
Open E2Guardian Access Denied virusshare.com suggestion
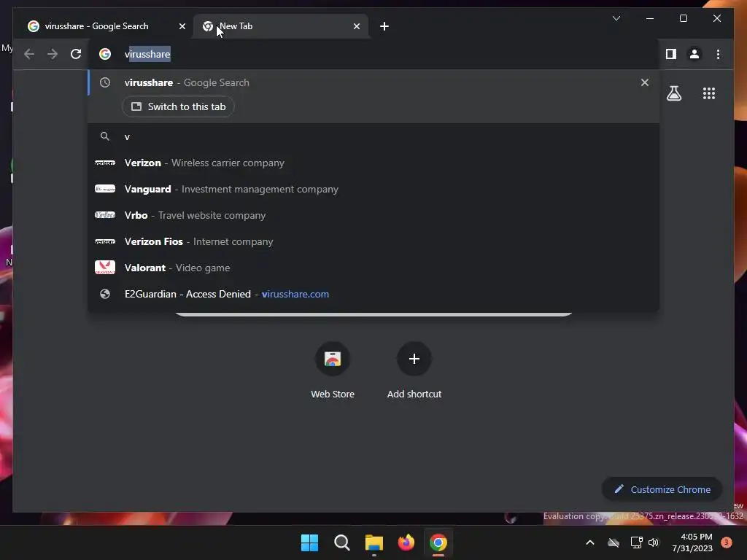373,294
